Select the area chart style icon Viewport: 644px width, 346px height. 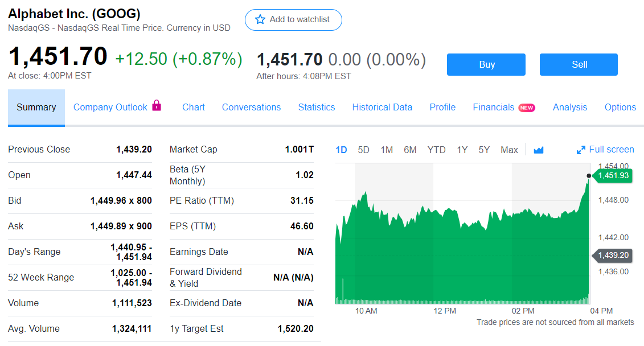(x=538, y=149)
